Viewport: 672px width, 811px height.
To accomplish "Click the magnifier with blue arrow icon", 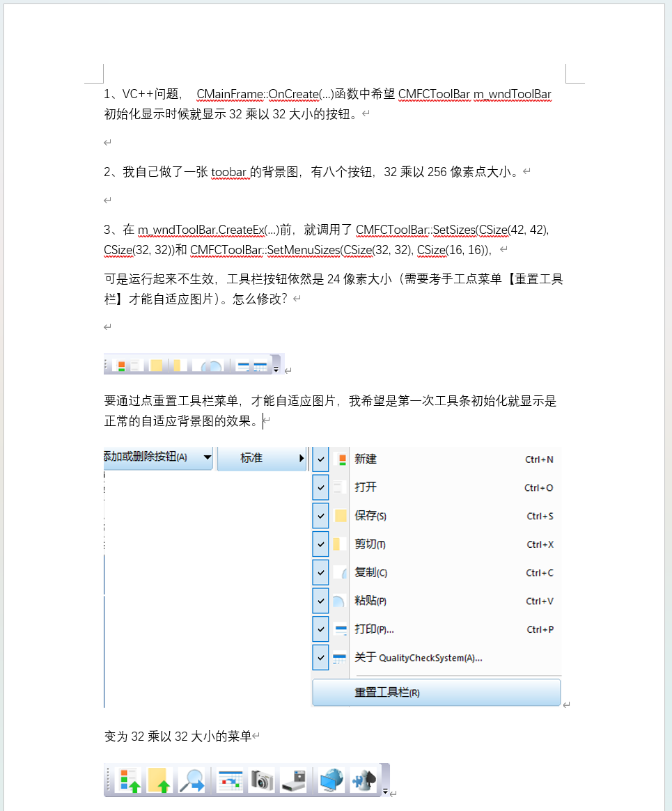I will click(192, 780).
